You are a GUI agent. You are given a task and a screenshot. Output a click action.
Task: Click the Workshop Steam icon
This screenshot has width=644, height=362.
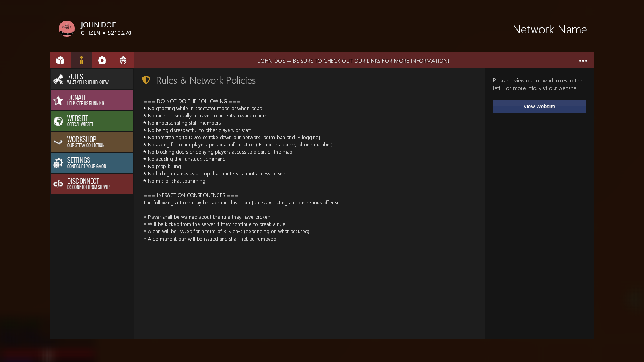coord(58,142)
